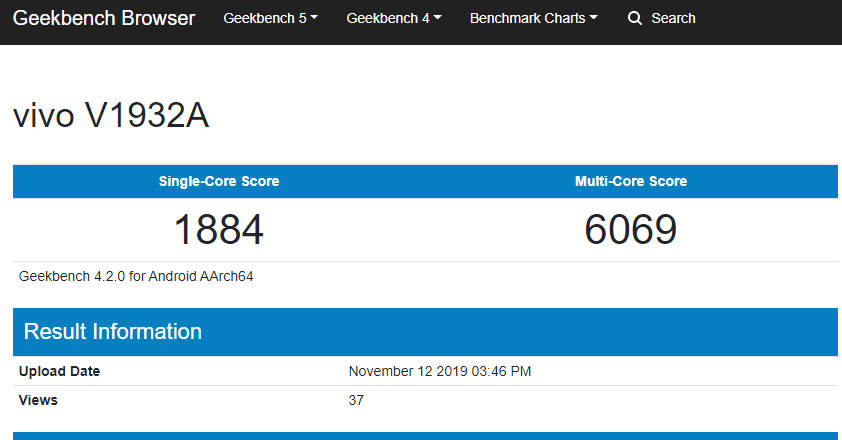
Task: Click the Single-Core Score header
Action: point(219,181)
